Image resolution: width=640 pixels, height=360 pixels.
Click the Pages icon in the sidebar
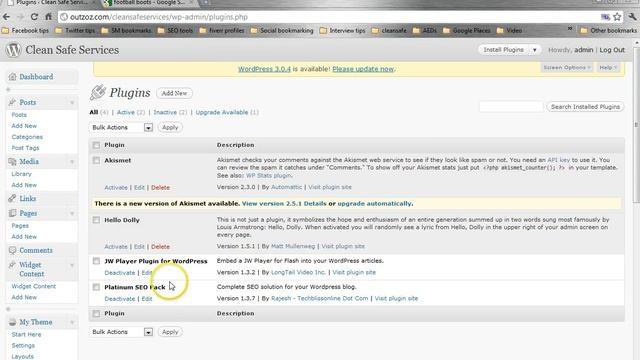[12, 213]
